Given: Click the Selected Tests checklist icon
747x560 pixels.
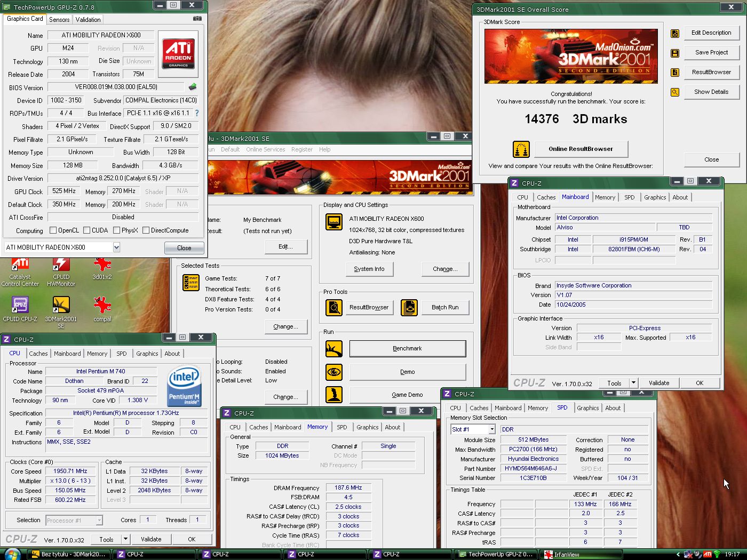Looking at the screenshot, I should tap(191, 283).
